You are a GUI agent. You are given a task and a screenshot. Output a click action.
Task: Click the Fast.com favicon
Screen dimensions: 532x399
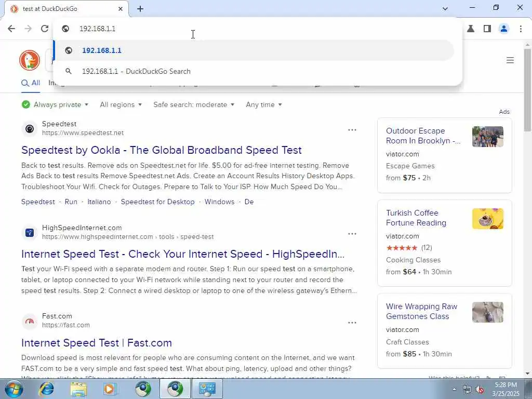[x=30, y=321]
